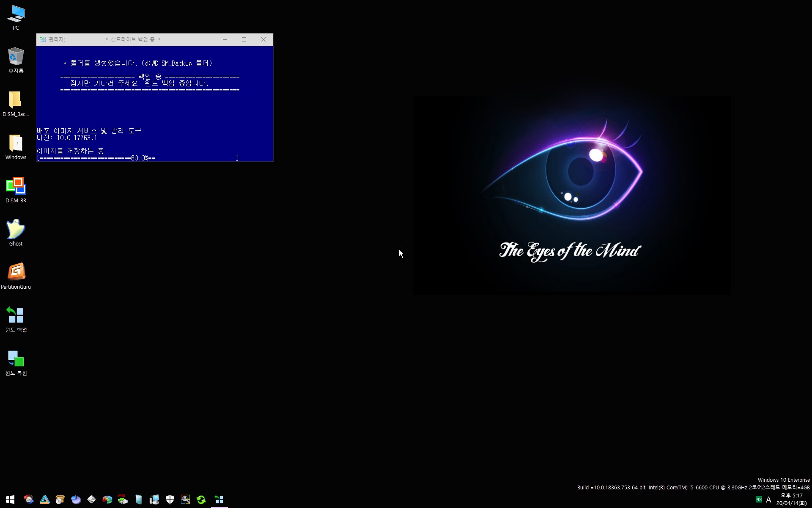Open the Recycle Bin (휴지통) icon
The image size is (812, 508).
(x=16, y=61)
